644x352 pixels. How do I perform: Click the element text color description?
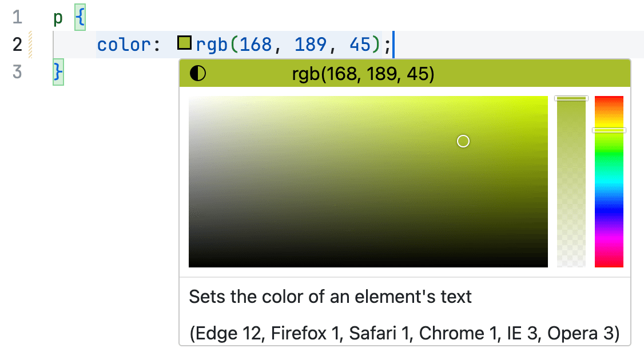pyautogui.click(x=309, y=297)
